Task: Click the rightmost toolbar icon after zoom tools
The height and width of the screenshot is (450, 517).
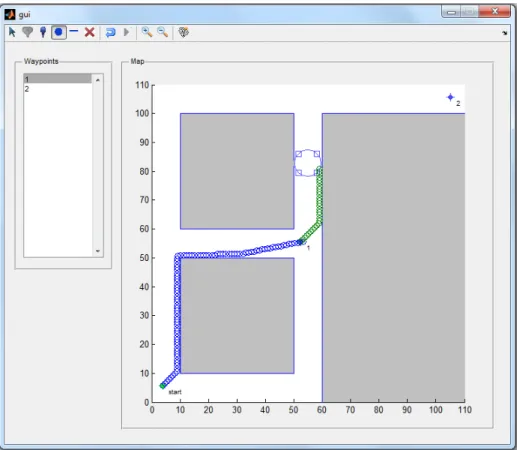Action: pos(183,32)
